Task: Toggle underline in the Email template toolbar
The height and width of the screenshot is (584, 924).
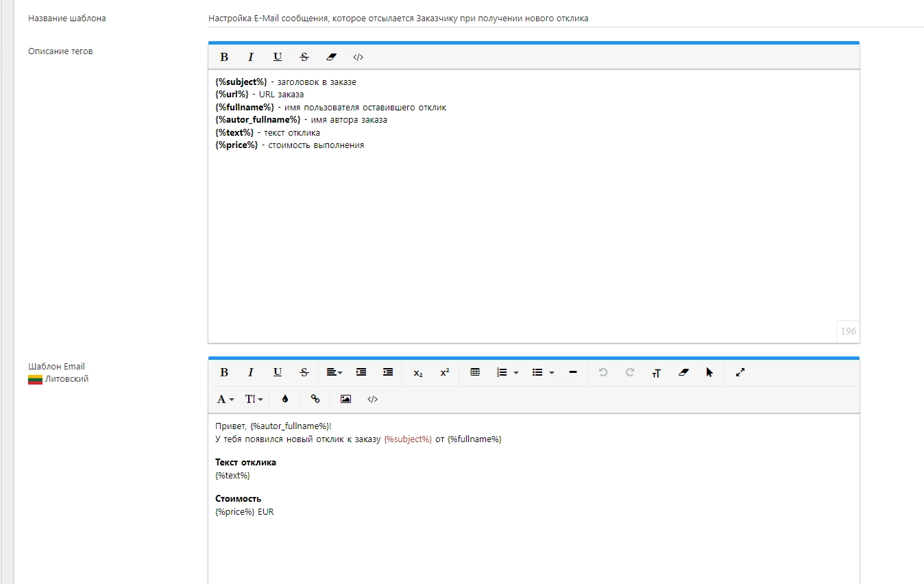Action: point(278,372)
